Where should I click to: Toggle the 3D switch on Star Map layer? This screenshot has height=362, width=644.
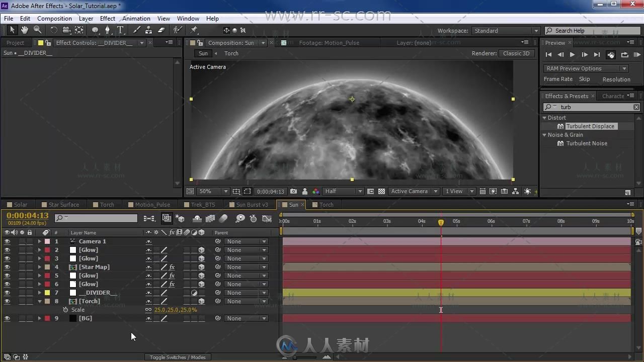(201, 267)
